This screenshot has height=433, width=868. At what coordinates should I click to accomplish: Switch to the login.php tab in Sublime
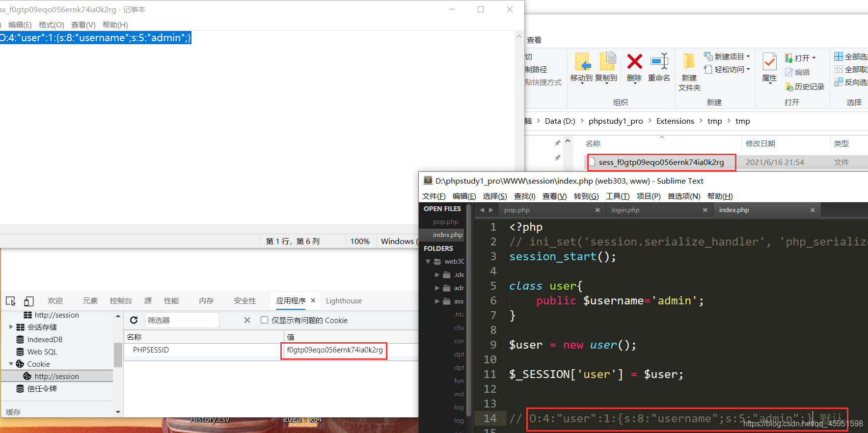pyautogui.click(x=625, y=210)
